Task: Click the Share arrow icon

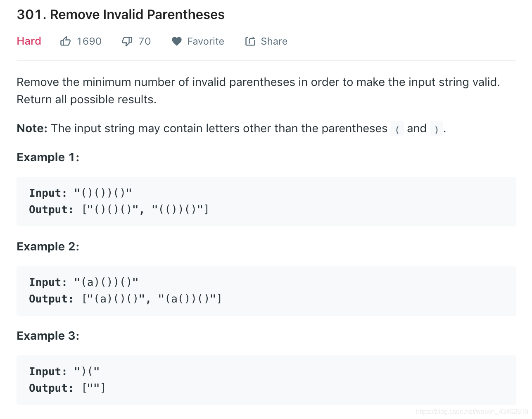Action: click(x=250, y=41)
